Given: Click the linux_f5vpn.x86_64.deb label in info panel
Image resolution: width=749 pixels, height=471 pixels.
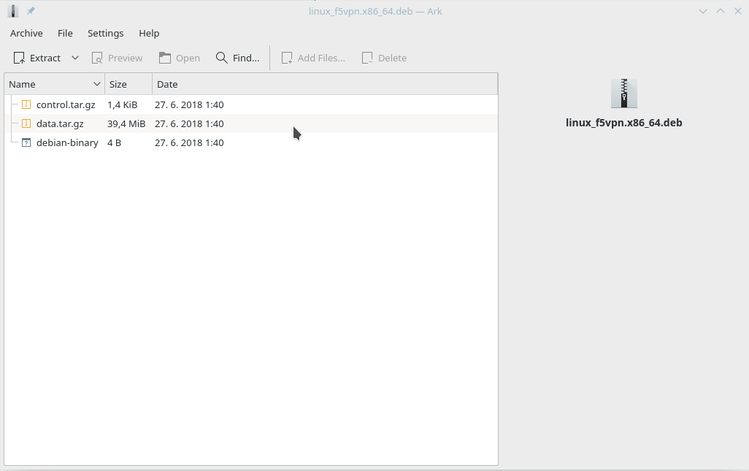Looking at the screenshot, I should click(624, 123).
